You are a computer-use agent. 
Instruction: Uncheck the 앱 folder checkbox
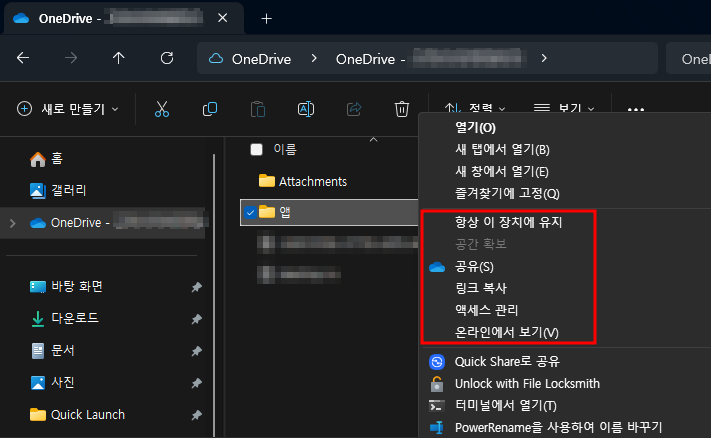250,212
